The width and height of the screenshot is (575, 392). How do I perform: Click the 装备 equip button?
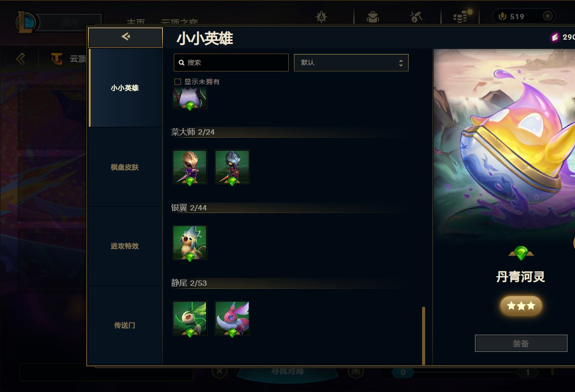pos(521,343)
